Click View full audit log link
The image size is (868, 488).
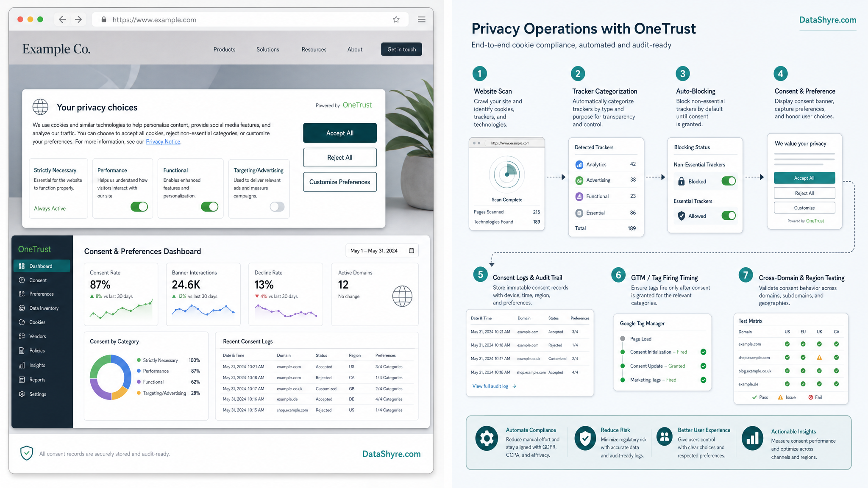coord(494,386)
